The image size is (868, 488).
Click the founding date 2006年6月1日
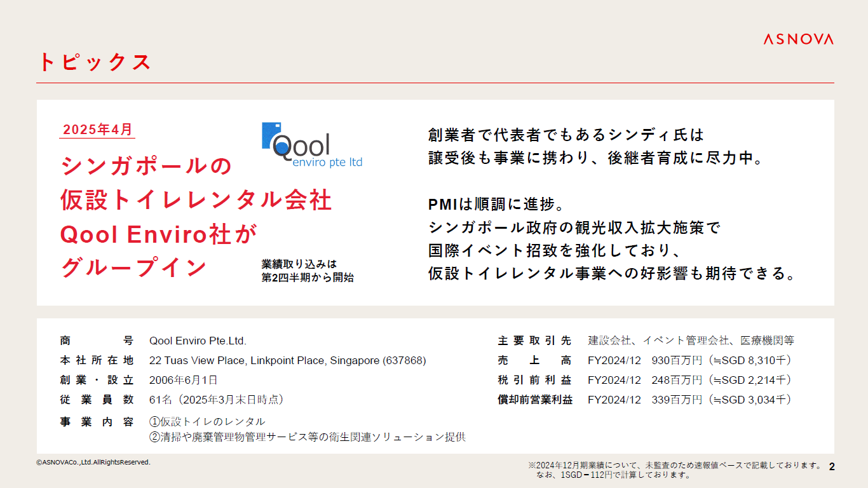pos(183,380)
